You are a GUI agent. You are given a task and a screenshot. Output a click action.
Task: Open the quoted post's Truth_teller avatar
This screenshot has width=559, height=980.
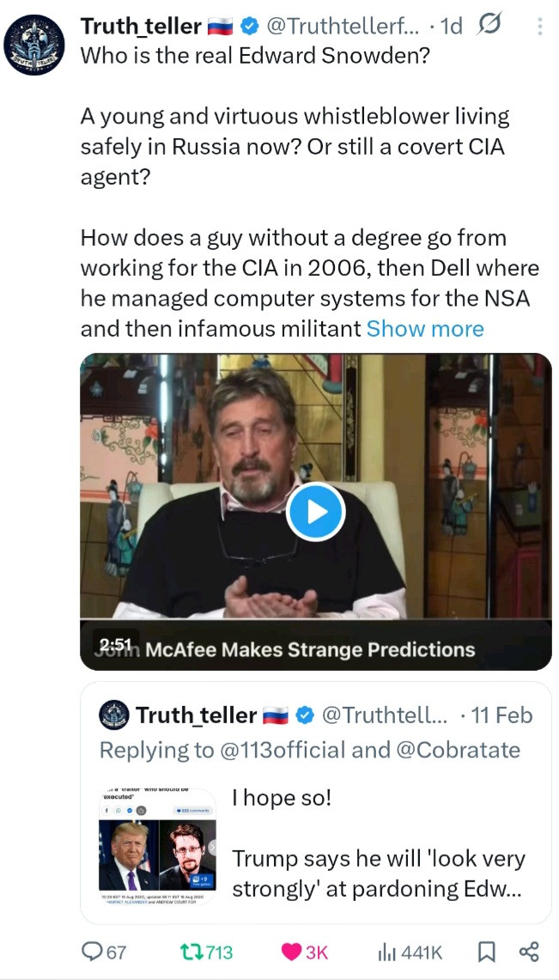click(x=114, y=715)
